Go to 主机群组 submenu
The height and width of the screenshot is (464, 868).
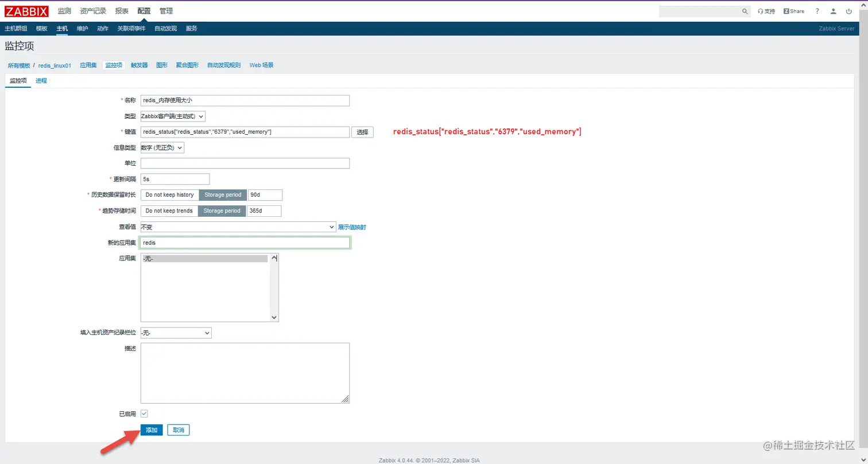pyautogui.click(x=15, y=29)
